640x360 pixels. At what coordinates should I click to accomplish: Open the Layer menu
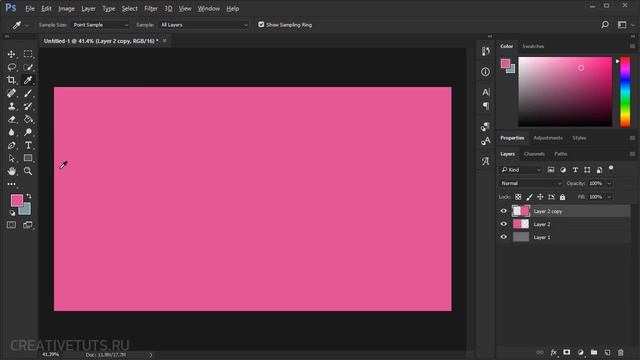[88, 9]
